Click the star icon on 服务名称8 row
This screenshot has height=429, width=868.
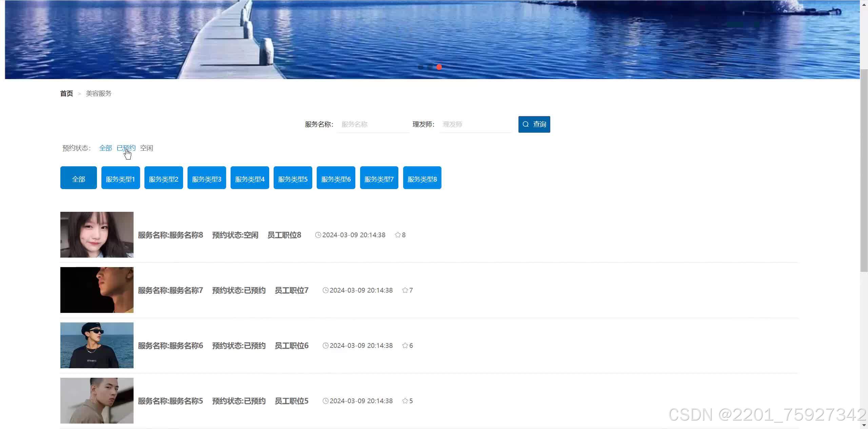(398, 235)
